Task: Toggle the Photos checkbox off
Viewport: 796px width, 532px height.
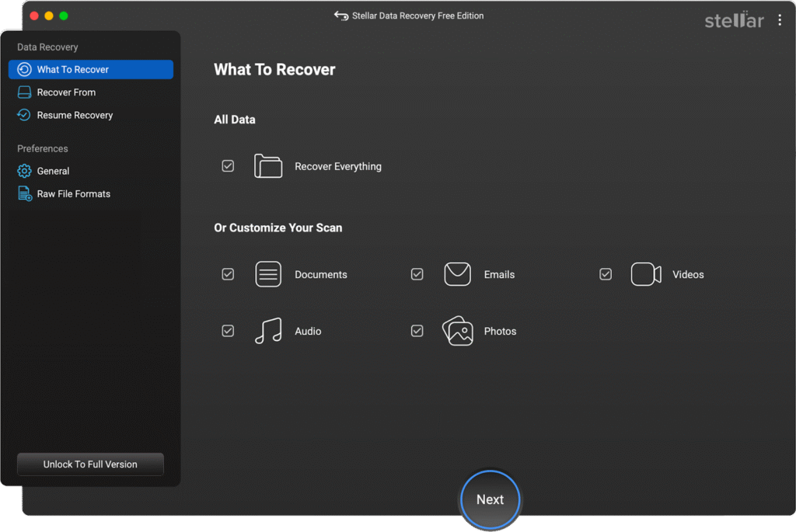Action: point(417,330)
